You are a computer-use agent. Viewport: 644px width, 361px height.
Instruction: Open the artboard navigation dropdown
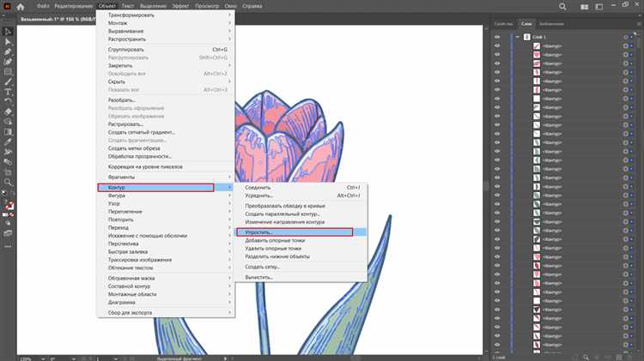pyautogui.click(x=115, y=358)
